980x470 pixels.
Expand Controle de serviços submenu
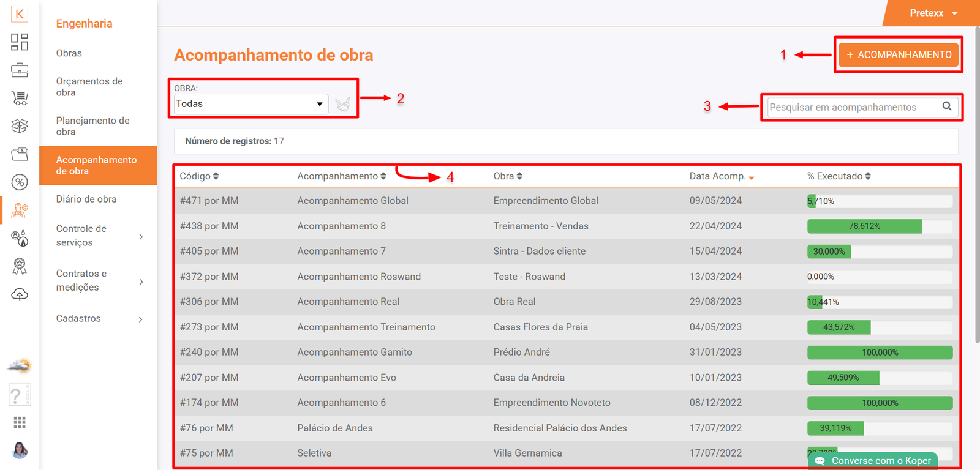[x=98, y=236]
